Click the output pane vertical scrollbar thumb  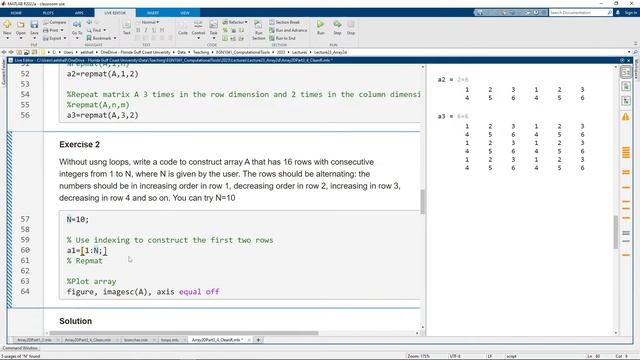coord(616,232)
